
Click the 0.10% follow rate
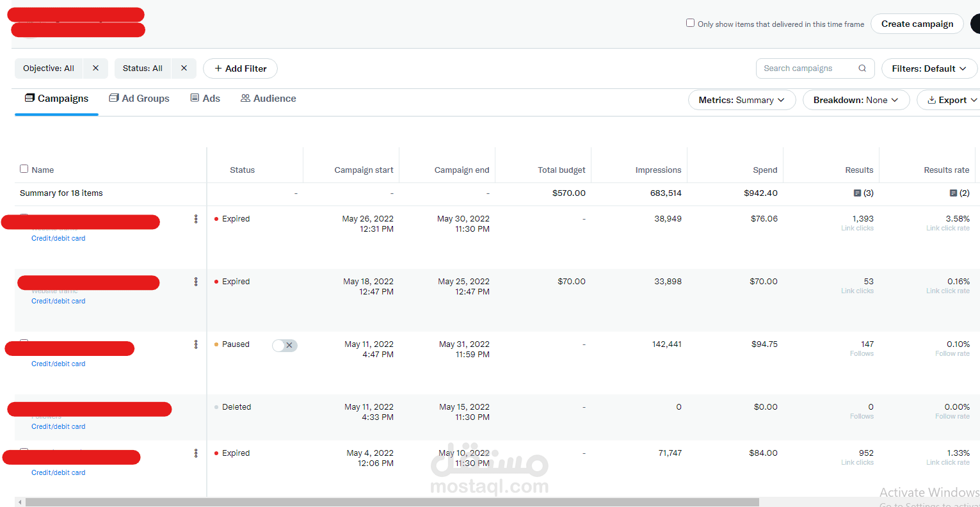coord(958,344)
